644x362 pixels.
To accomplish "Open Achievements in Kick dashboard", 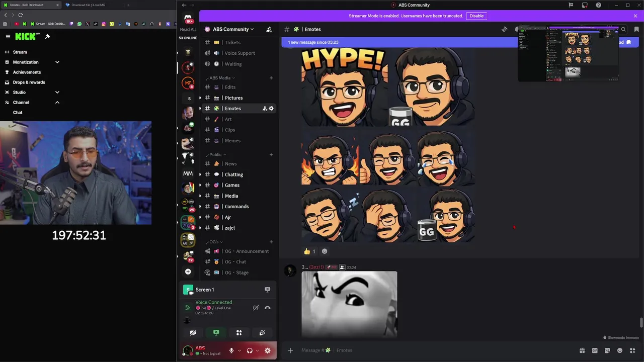I will [x=27, y=72].
